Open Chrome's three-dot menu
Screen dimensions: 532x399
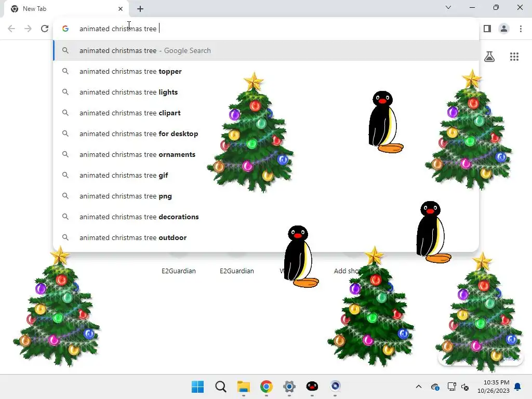pyautogui.click(x=521, y=29)
